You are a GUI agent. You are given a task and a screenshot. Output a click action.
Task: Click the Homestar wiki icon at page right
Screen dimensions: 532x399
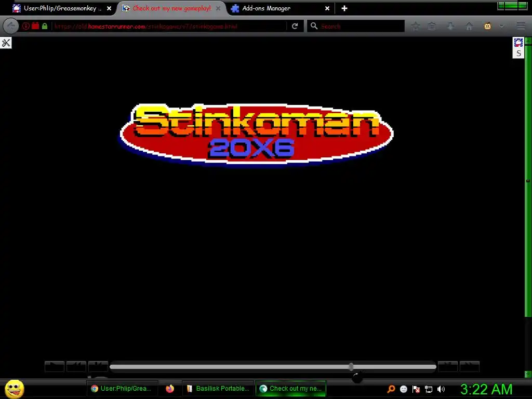(x=518, y=43)
